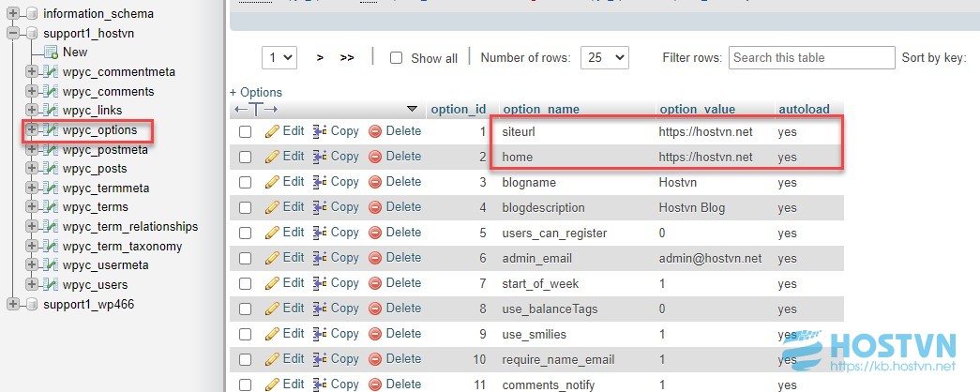Sort by the autoload column header
Viewport: 980px width, 392px height.
[x=804, y=110]
